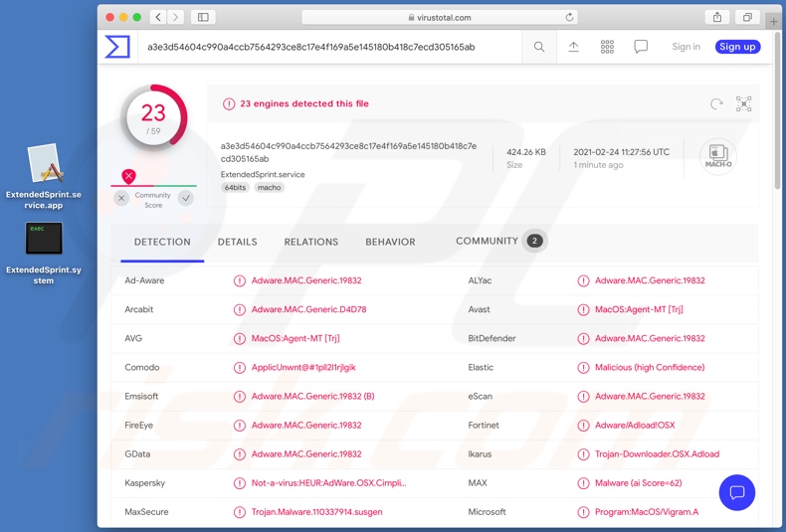Click the alert icon beside Ad-Aware result
This screenshot has height=532, width=786.
click(x=240, y=280)
